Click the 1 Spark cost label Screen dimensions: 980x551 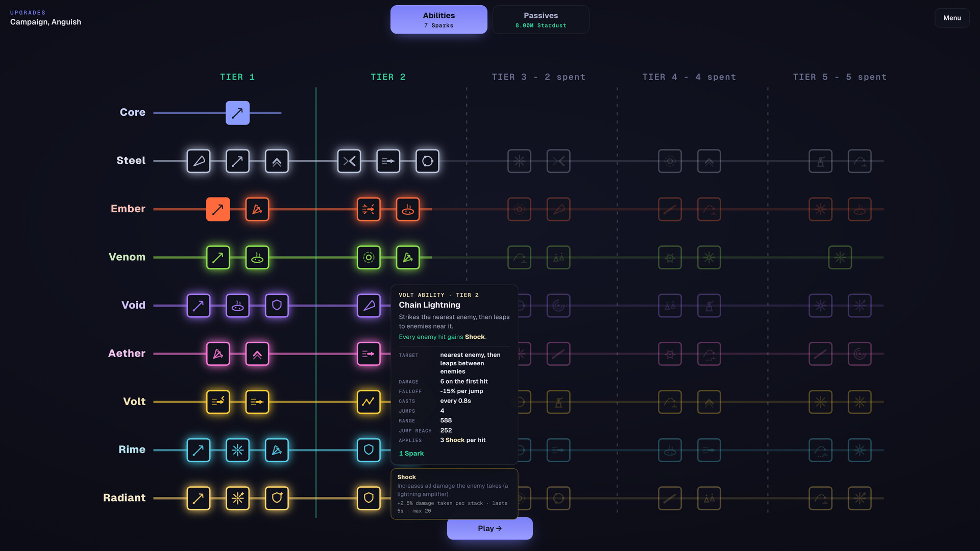411,454
